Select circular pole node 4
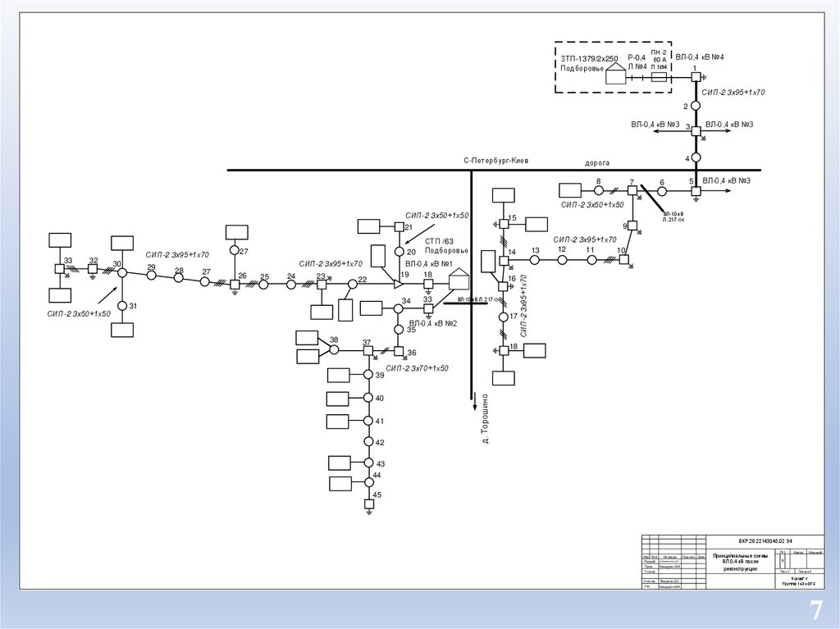840x629 pixels. coord(696,157)
